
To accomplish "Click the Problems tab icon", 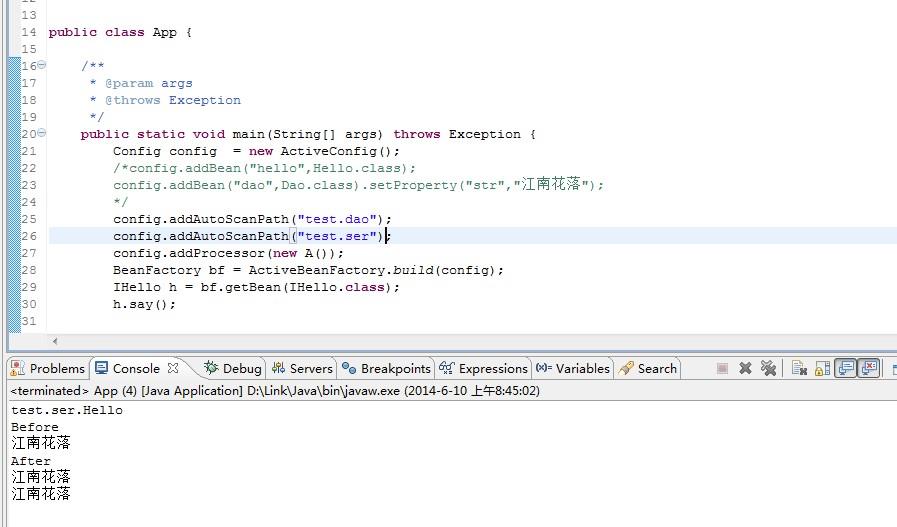I will click(18, 368).
